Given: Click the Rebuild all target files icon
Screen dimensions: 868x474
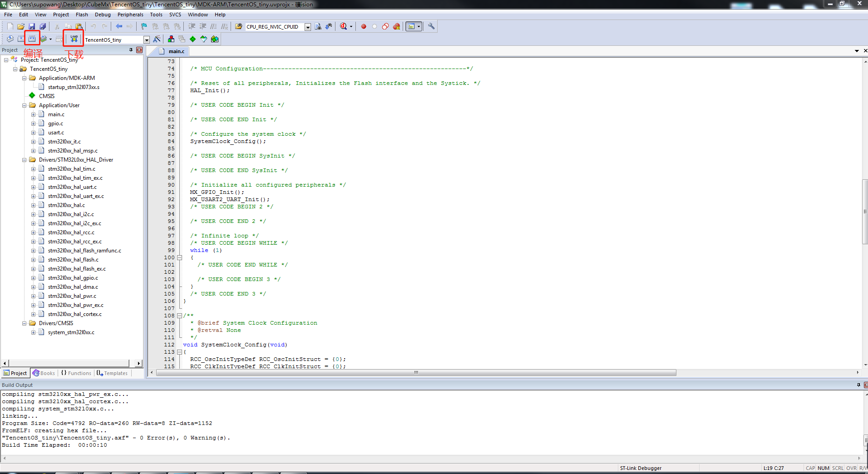Looking at the screenshot, I should click(32, 39).
